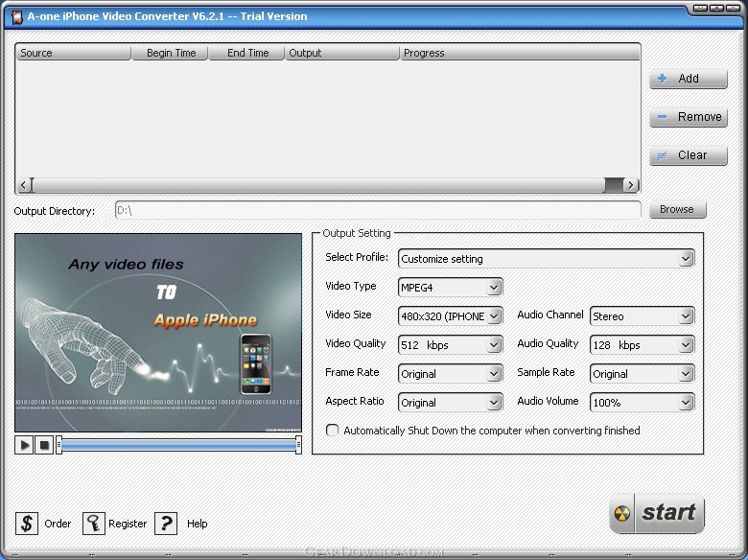Open the Sample Rate dropdown
The image size is (748, 560).
point(686,373)
